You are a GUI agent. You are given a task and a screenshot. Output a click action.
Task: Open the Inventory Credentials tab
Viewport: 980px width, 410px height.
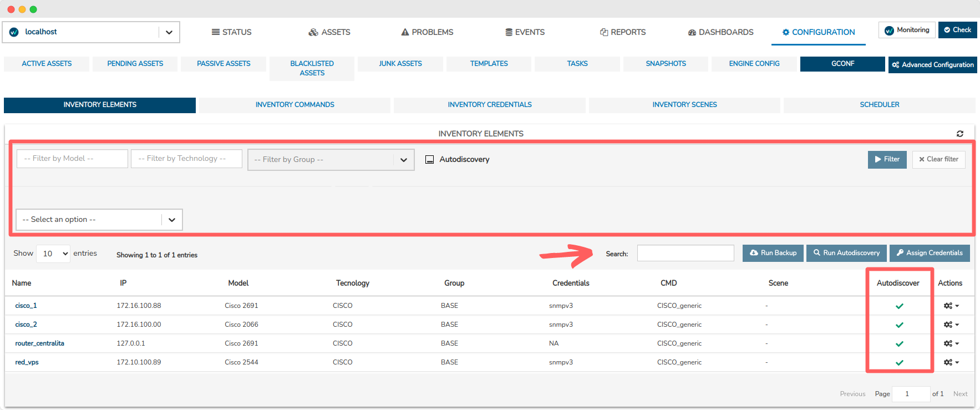pyautogui.click(x=490, y=105)
